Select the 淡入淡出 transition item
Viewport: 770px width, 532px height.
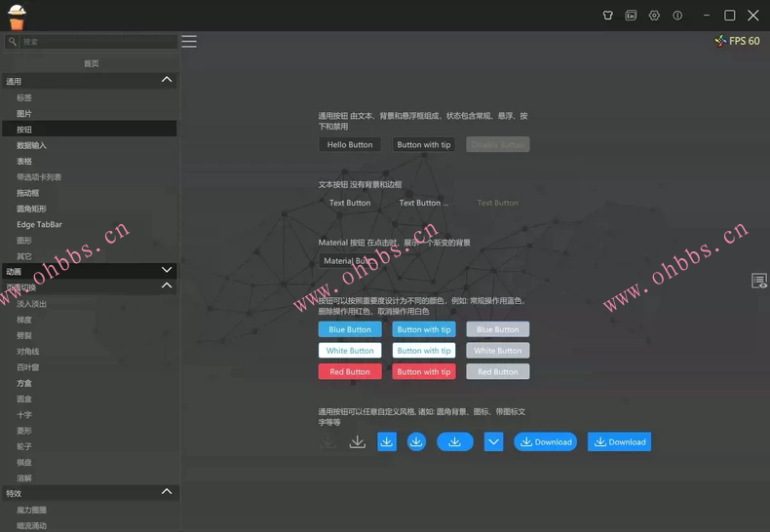click(x=90, y=304)
